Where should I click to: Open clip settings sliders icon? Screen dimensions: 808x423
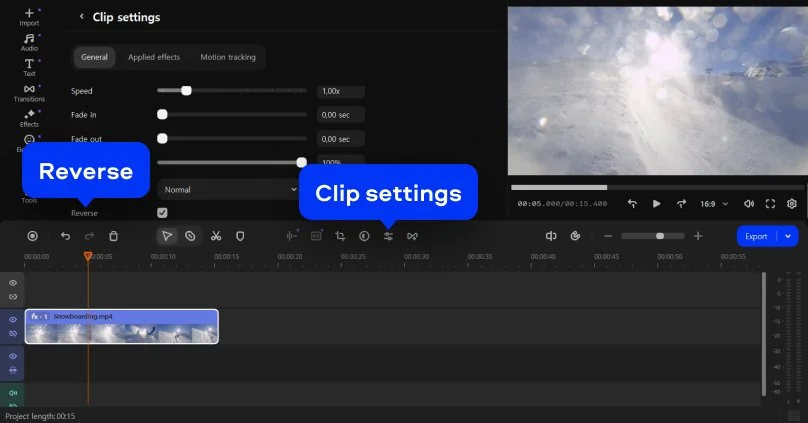click(388, 236)
